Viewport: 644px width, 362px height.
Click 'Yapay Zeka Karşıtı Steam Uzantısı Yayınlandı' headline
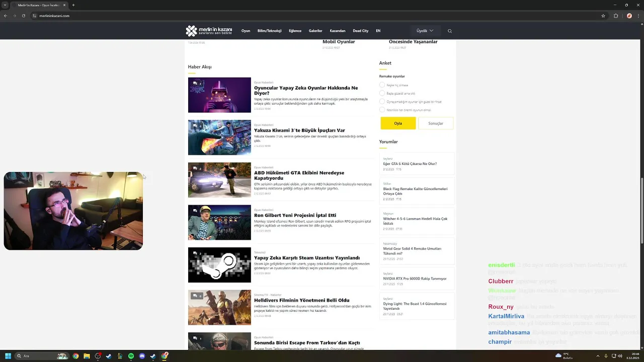point(307,258)
